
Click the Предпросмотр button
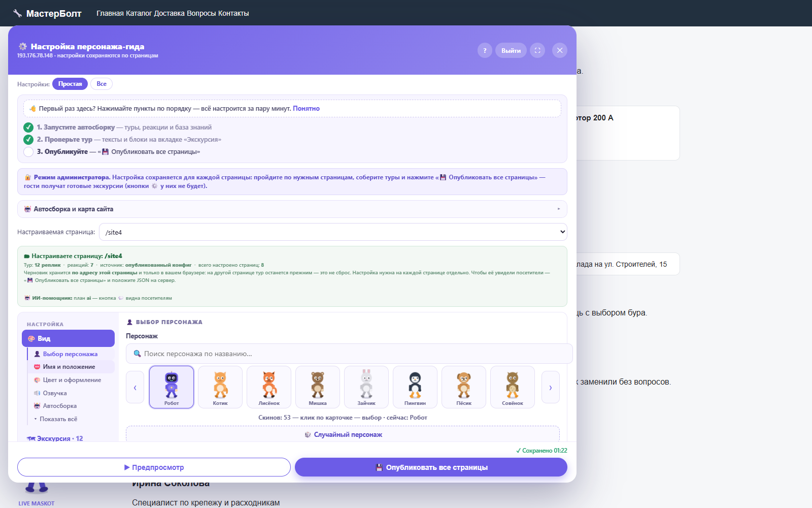pos(154,467)
